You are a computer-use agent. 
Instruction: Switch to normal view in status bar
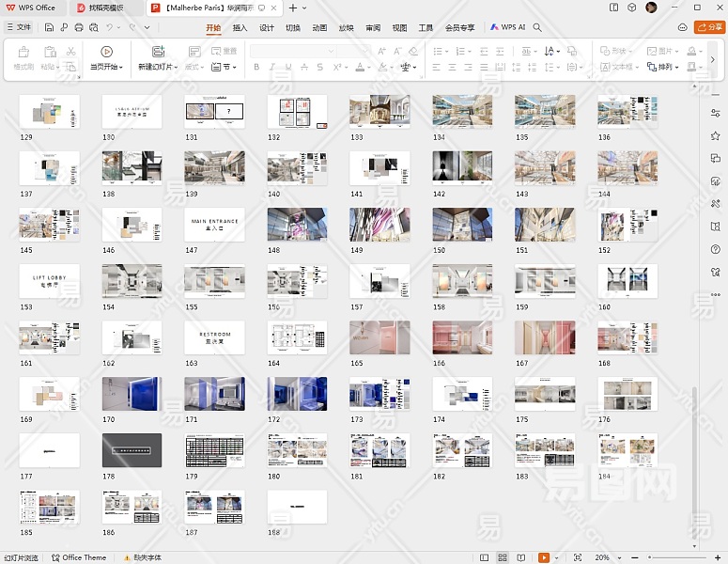[484, 557]
